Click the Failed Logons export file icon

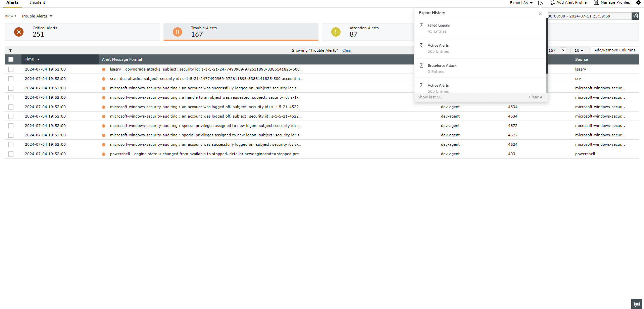pos(422,25)
